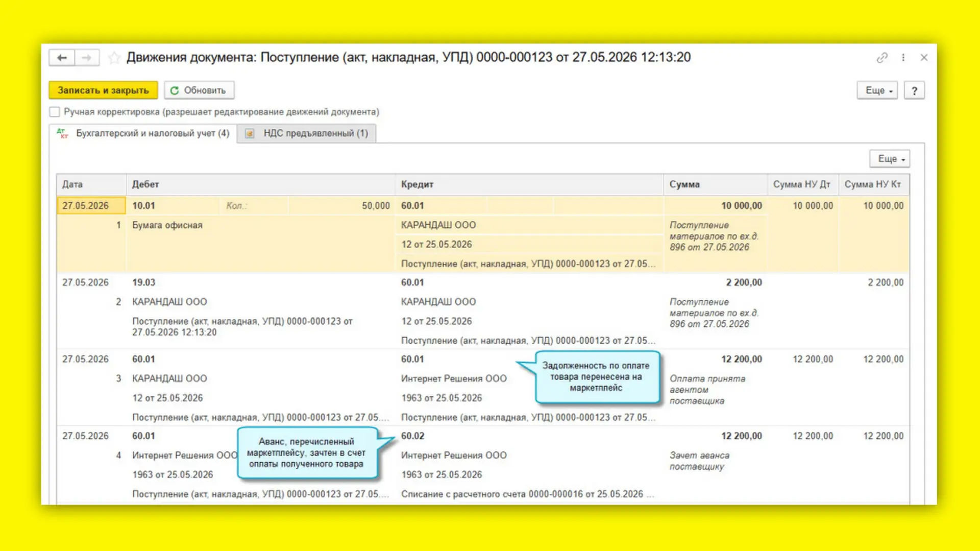The width and height of the screenshot is (980, 551).
Task: Open help with the question mark button
Action: (914, 90)
